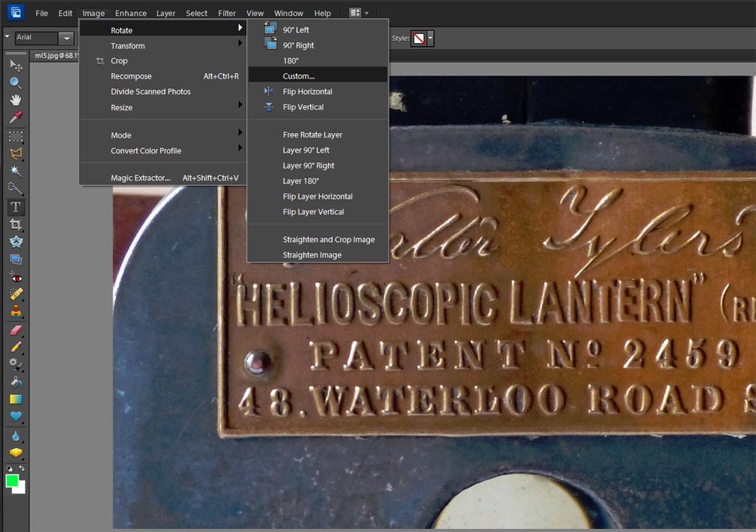The image size is (756, 532).
Task: Select the Magic Wand tool
Action: coord(16,171)
